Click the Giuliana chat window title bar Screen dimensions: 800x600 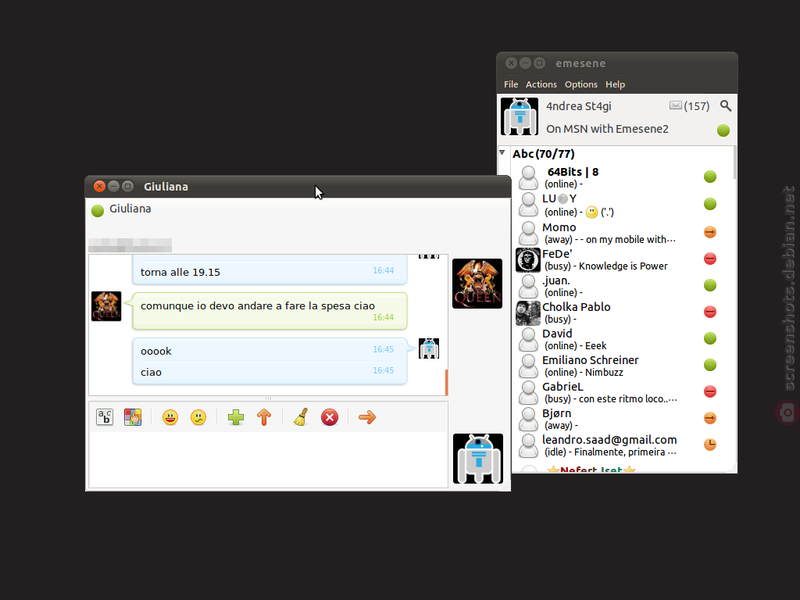pyautogui.click(x=298, y=187)
